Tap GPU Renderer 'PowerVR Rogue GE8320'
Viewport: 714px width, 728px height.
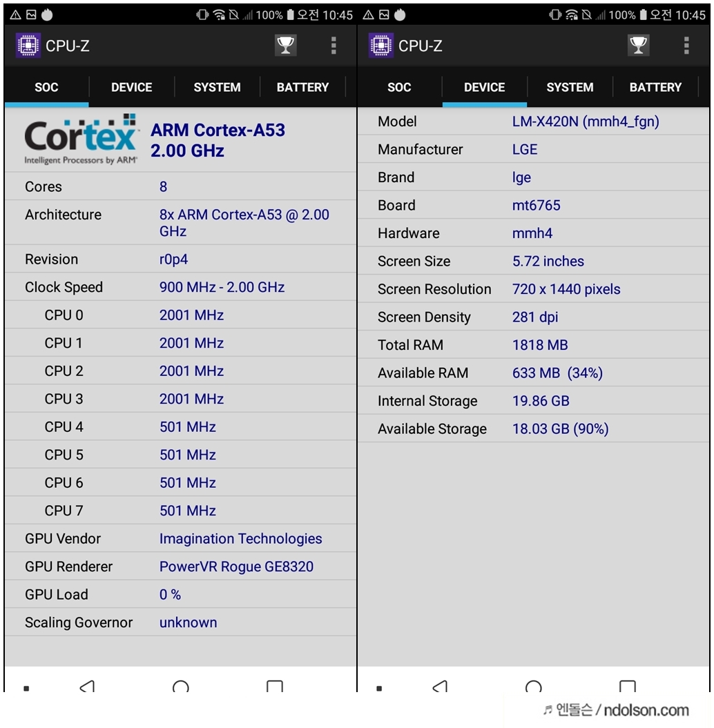tap(236, 567)
